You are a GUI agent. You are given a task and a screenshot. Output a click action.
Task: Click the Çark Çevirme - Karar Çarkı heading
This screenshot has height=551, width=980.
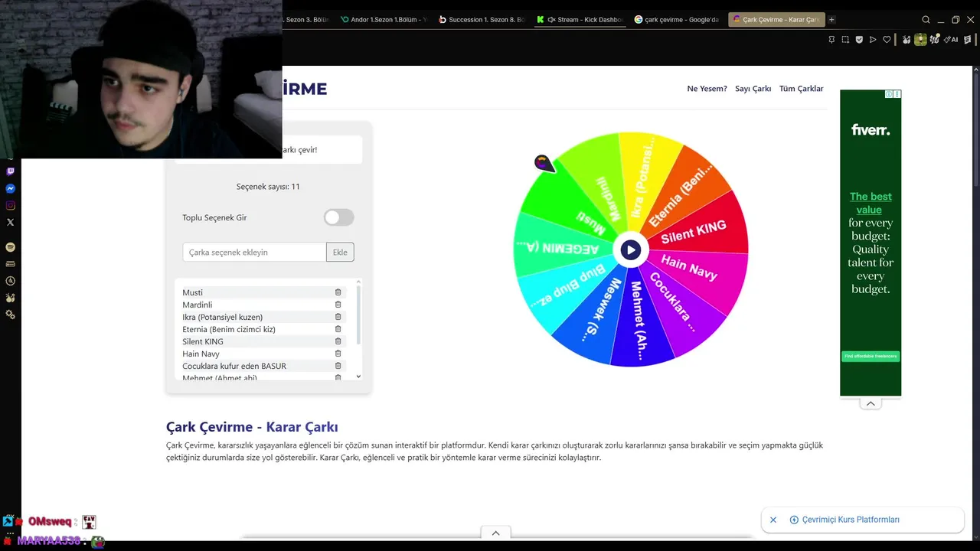coord(252,427)
